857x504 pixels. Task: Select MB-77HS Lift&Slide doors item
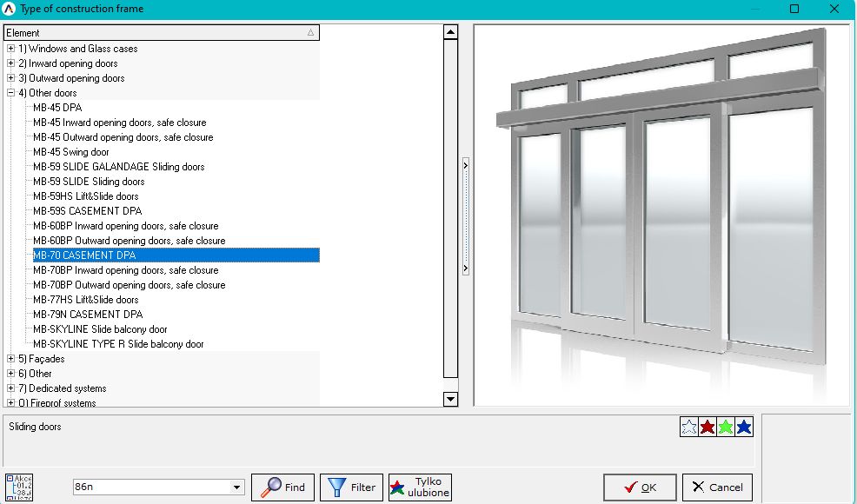[85, 300]
